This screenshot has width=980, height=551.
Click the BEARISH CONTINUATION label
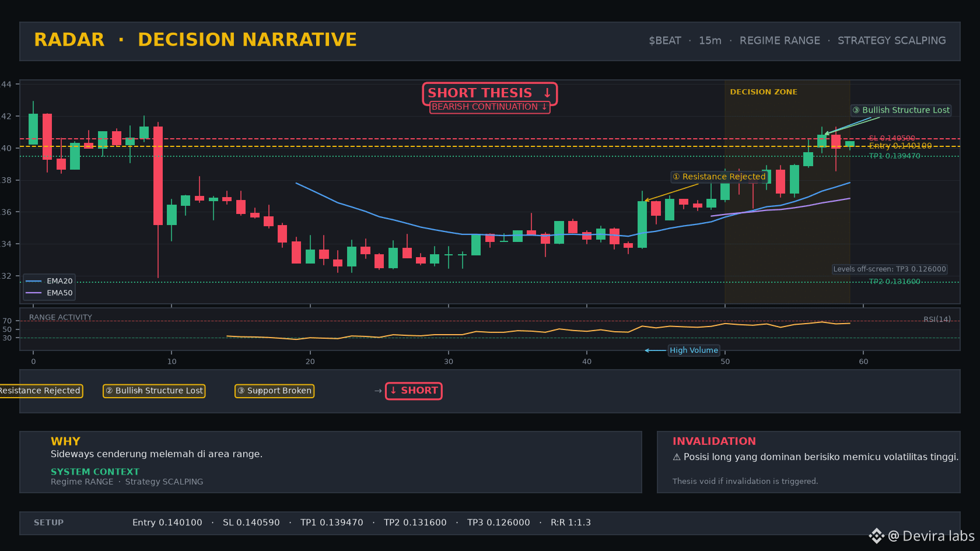(x=490, y=107)
